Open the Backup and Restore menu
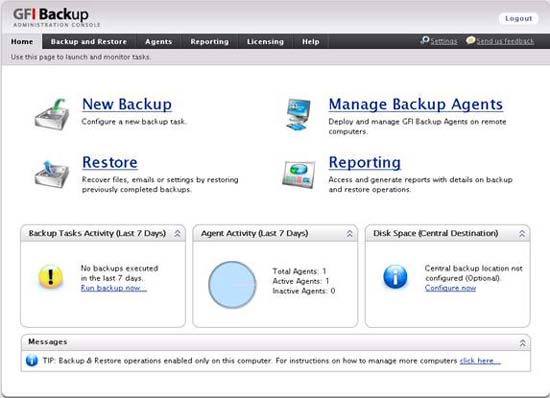 [89, 41]
